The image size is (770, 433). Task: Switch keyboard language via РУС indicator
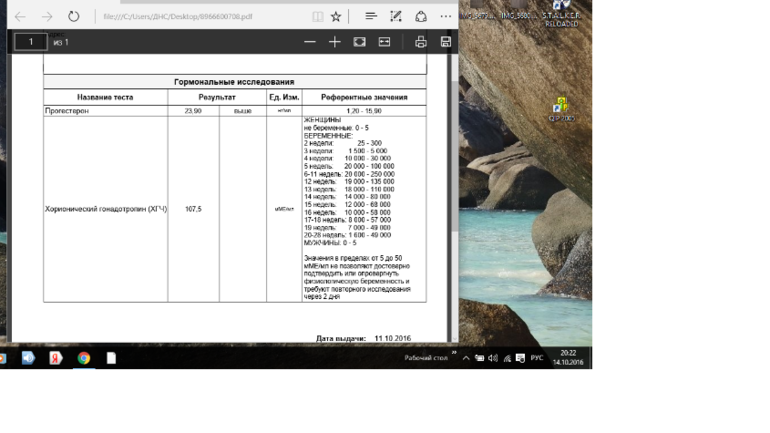537,357
